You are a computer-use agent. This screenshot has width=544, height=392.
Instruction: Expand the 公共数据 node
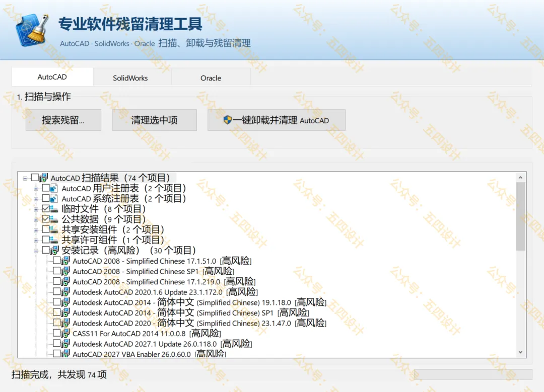tap(36, 220)
